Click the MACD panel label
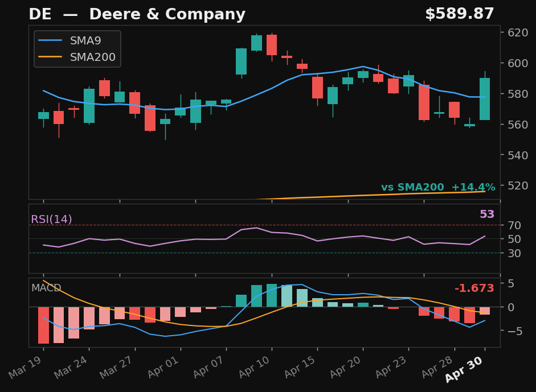This screenshot has height=392, width=536. 46,288
